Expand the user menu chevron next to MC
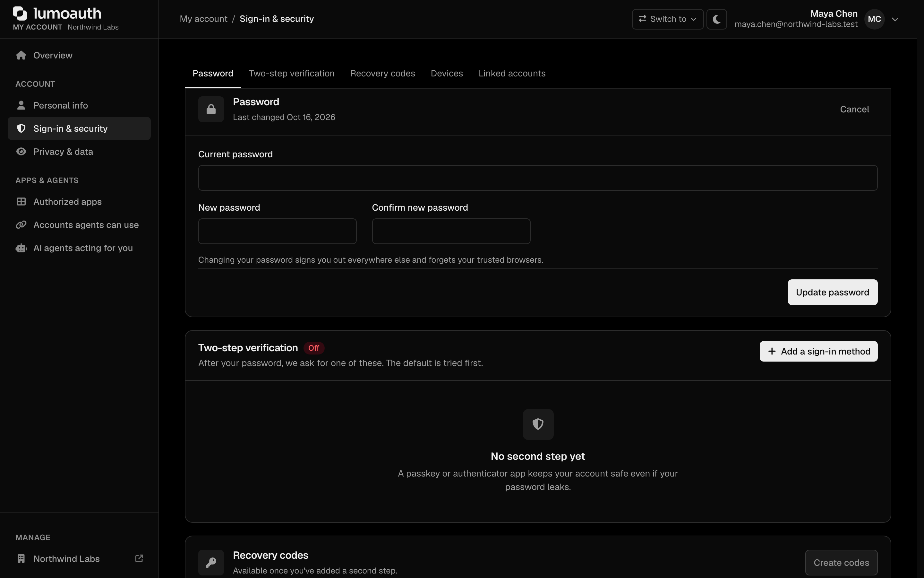This screenshot has height=578, width=924. point(895,19)
